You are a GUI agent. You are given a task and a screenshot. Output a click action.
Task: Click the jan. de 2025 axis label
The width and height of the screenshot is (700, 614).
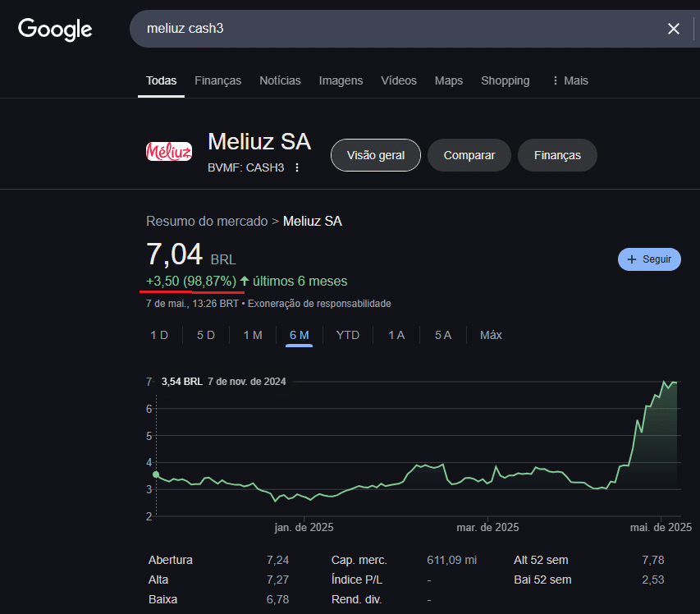click(x=304, y=527)
